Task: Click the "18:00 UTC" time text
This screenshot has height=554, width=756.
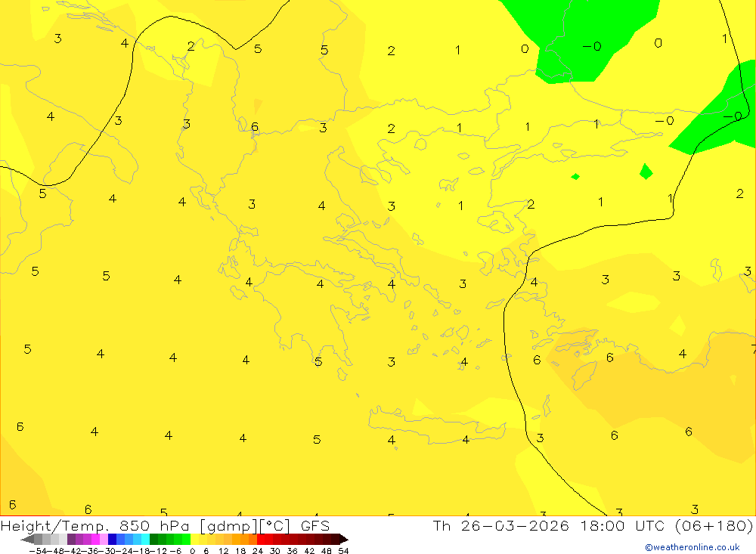Action: (622, 525)
